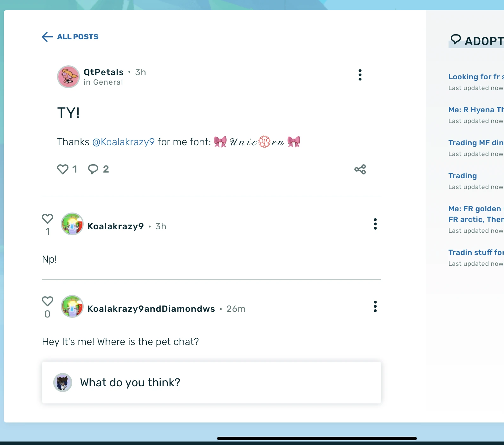
Task: Open the Me: R Hyena post
Action: (476, 110)
